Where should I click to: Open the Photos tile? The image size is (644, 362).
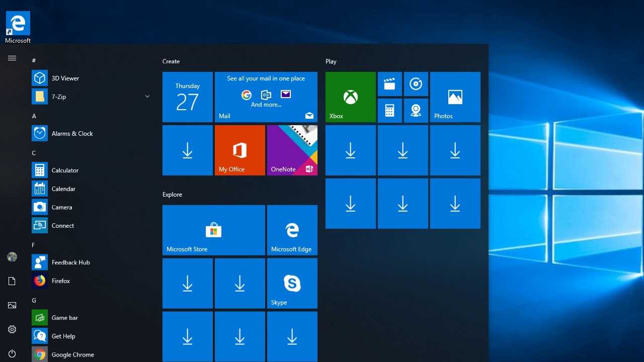click(x=455, y=97)
